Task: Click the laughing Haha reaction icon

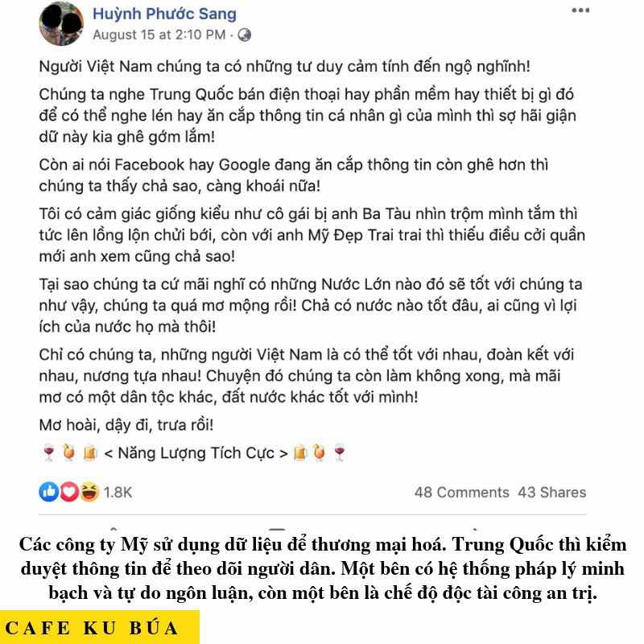Action: 89,492
